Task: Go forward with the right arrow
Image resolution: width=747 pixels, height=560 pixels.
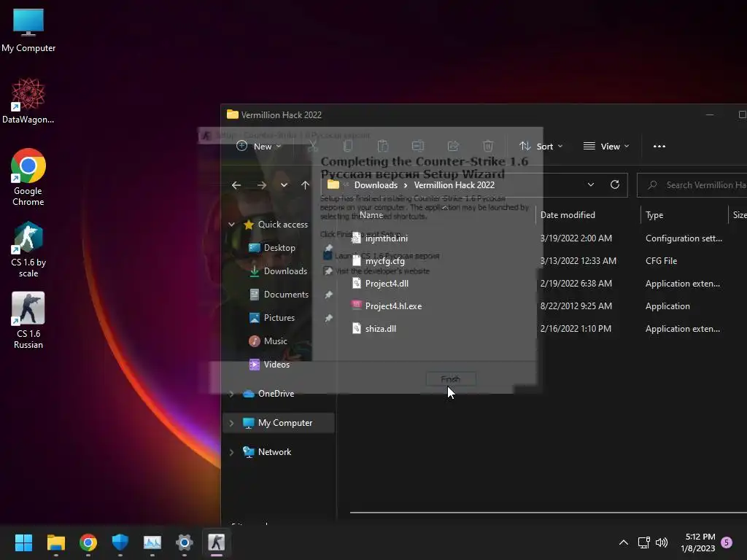Action: [262, 185]
